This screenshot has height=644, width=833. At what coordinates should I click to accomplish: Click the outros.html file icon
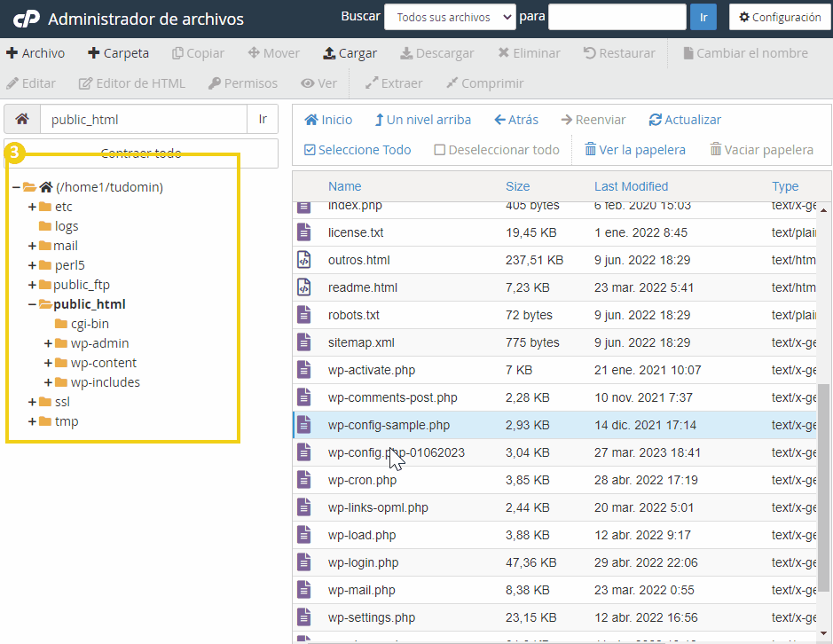304,260
